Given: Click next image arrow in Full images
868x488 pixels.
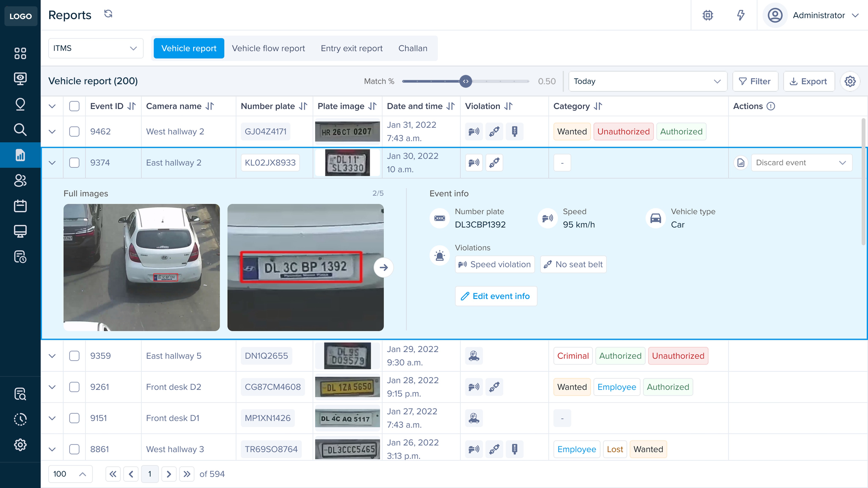Looking at the screenshot, I should click(x=383, y=268).
